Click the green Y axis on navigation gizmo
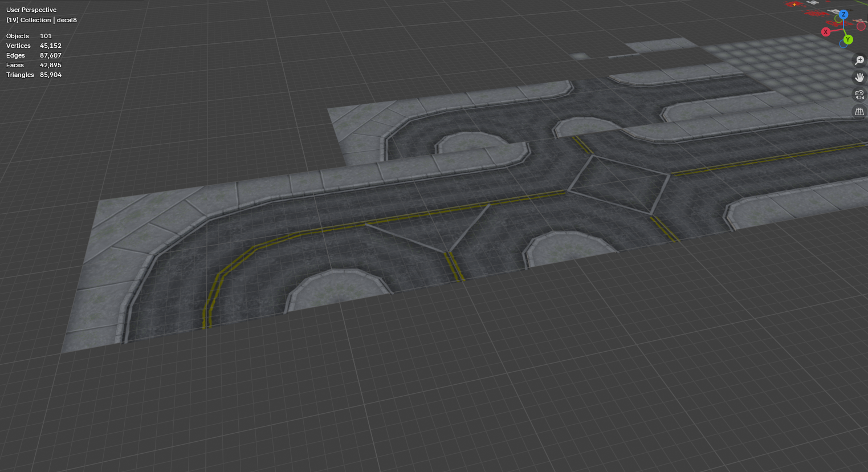Viewport: 868px width, 472px height. (848, 39)
